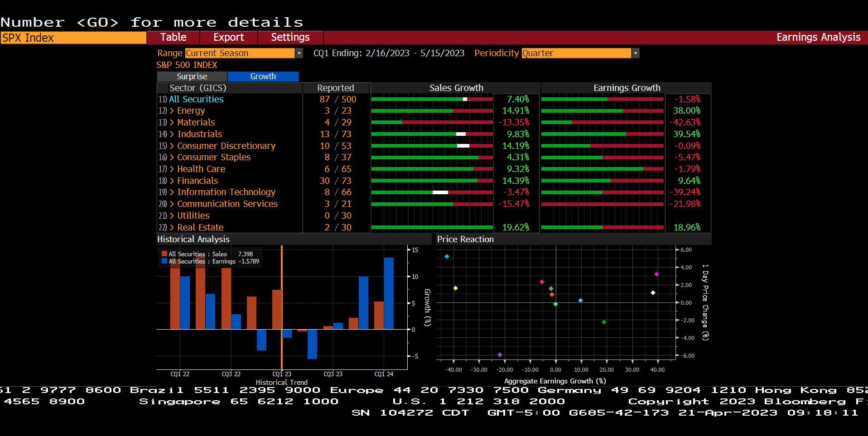Click the Sales Growth column header
Screen dimensions: 868x436
click(456, 88)
